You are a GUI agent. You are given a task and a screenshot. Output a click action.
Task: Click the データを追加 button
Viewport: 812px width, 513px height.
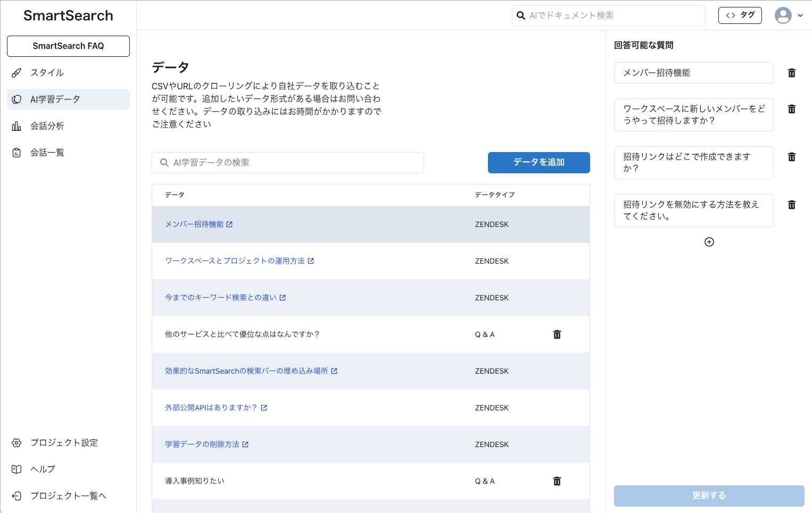pyautogui.click(x=539, y=163)
